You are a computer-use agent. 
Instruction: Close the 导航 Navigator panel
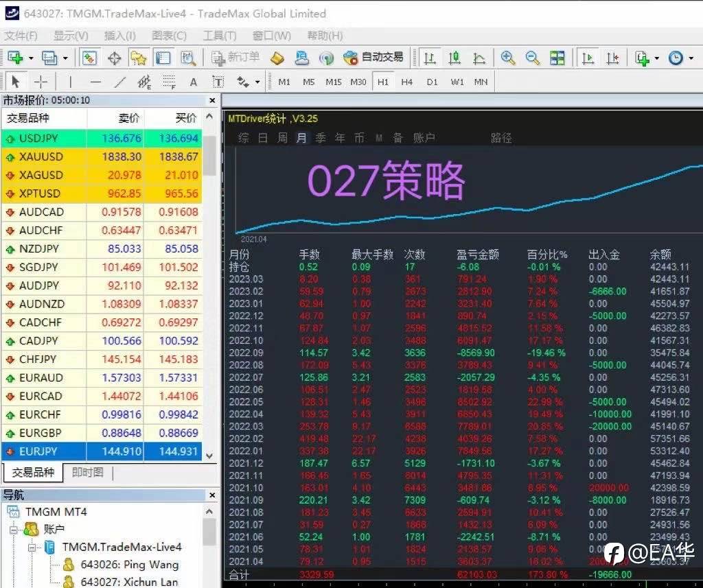[212, 495]
